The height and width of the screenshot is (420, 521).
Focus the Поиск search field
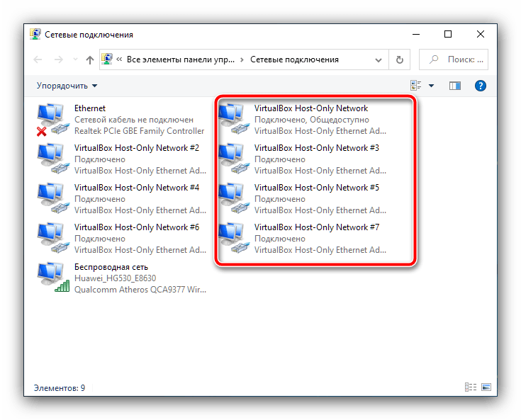pyautogui.click(x=454, y=59)
